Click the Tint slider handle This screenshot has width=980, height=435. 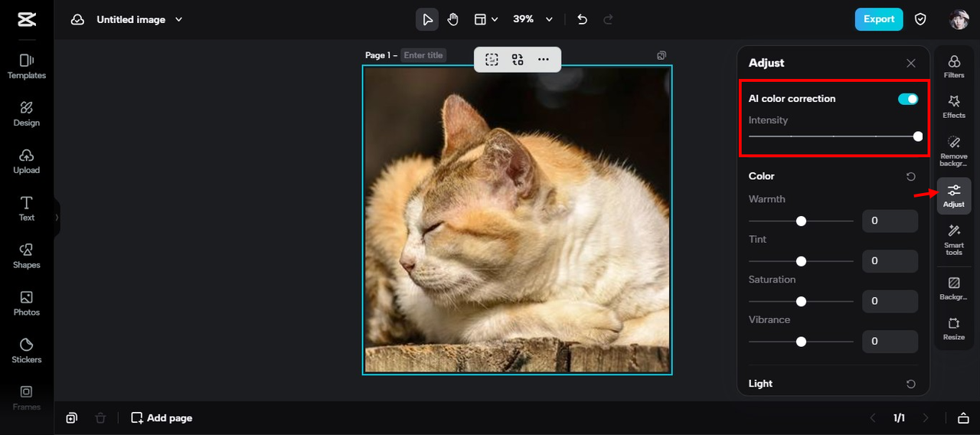tap(801, 261)
